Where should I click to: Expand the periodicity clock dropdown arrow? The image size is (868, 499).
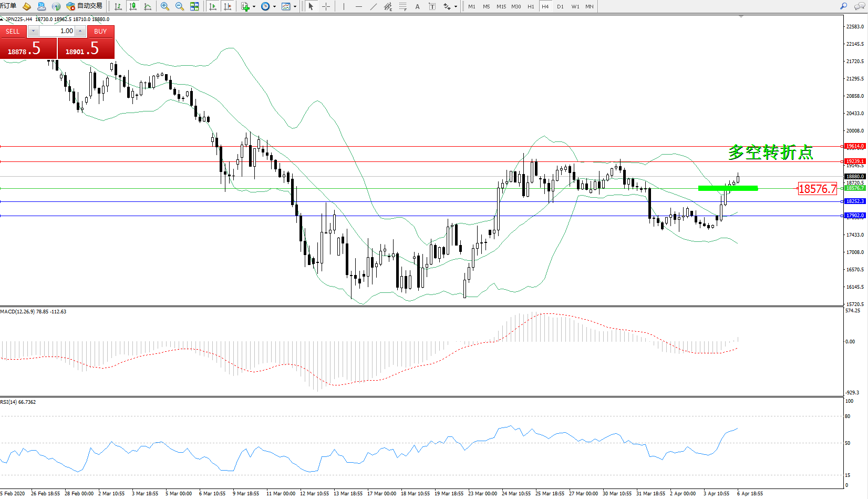(274, 7)
